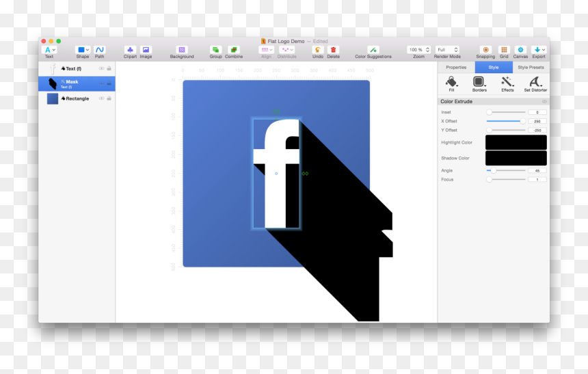588x374 pixels.
Task: Select the Rectangle layer
Action: pos(77,98)
